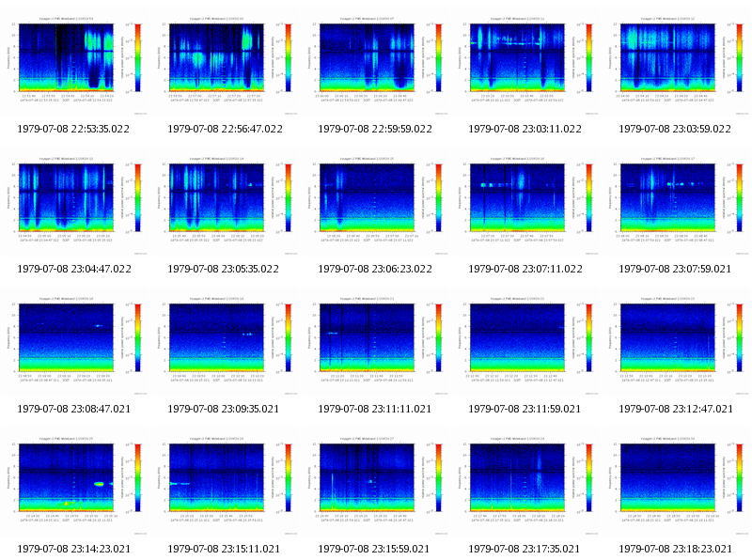752x560 pixels.
Task: Open the spectrogram thumbnail for 23:03:59.022
Action: point(676,62)
